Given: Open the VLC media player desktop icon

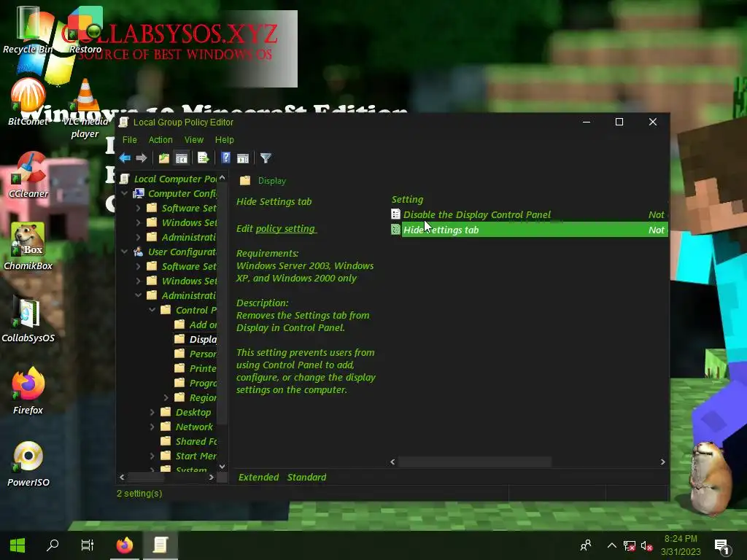Looking at the screenshot, I should [85, 109].
